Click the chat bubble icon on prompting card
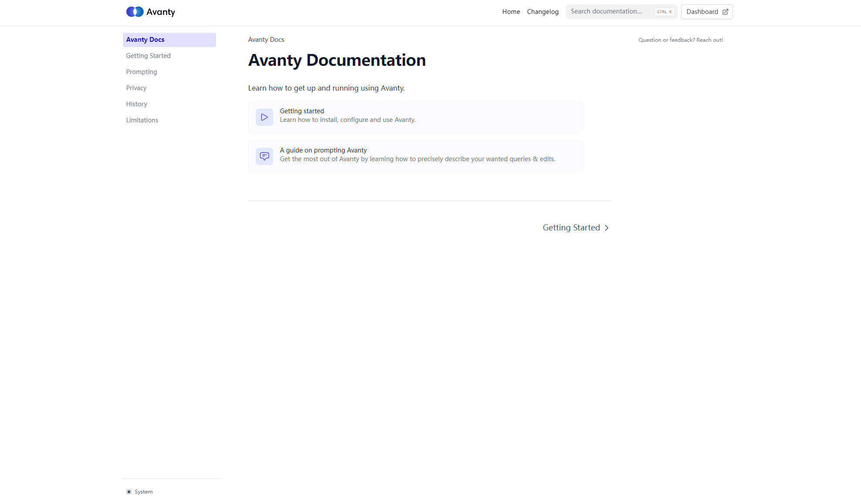The height and width of the screenshot is (504, 861). click(x=264, y=156)
